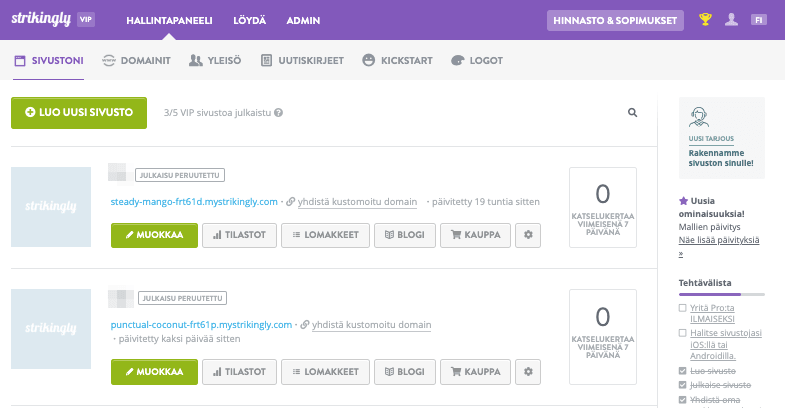Image resolution: width=785 pixels, height=408 pixels.
Task: Open Kauppa for steady-mango site
Action: 476,235
